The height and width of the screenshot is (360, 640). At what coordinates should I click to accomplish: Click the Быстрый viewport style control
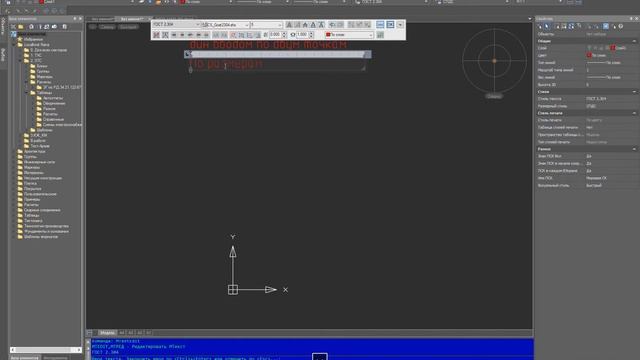coord(128,27)
